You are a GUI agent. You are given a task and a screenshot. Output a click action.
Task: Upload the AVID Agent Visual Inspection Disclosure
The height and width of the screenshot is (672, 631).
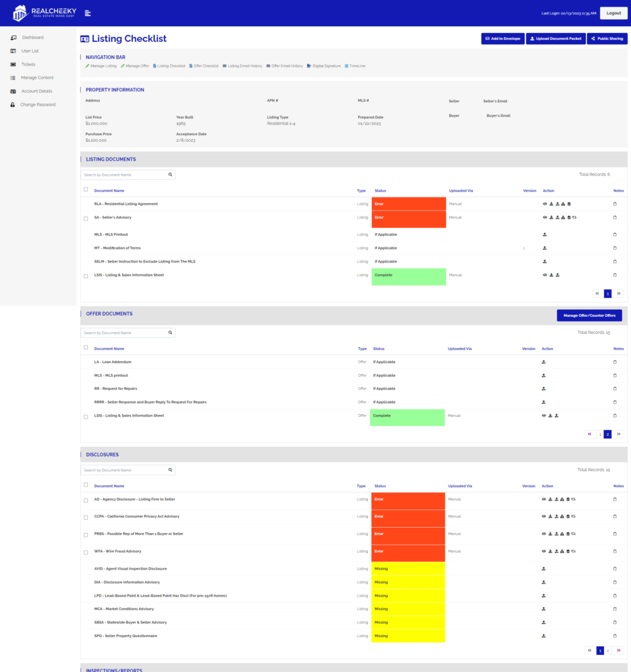(x=544, y=569)
